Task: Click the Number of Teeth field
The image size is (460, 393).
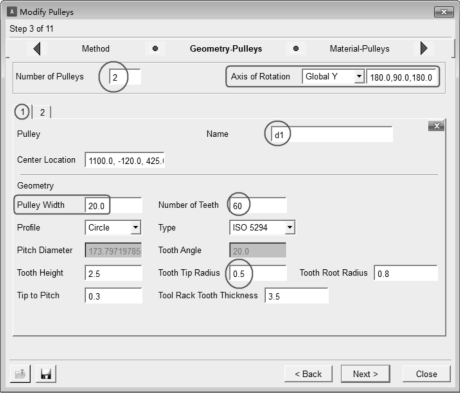Action: [258, 205]
